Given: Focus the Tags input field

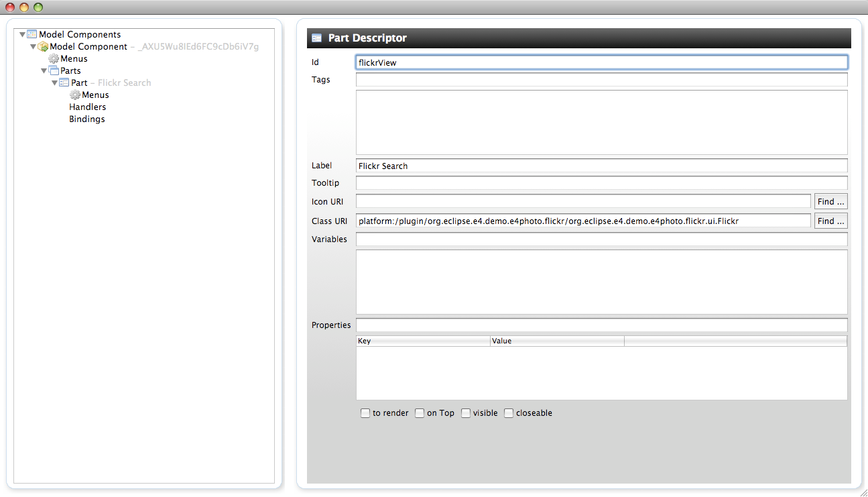Looking at the screenshot, I should 602,80.
